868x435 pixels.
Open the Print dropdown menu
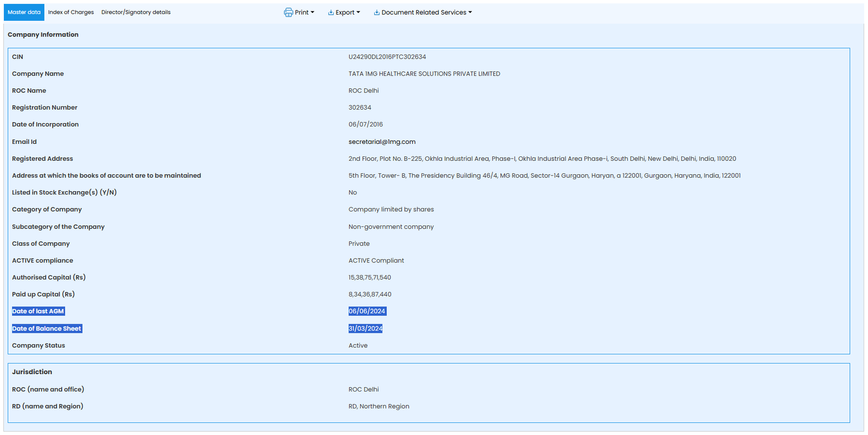(x=299, y=12)
